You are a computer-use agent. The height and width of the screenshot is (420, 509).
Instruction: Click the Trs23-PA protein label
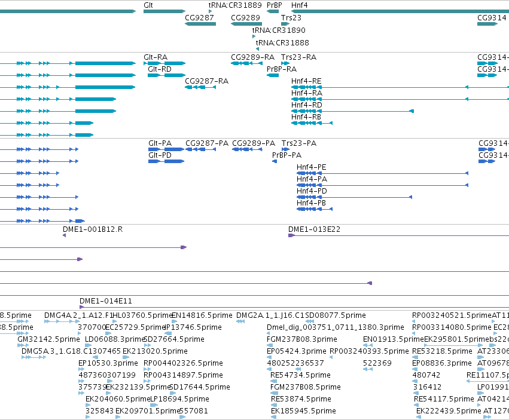pos(299,143)
